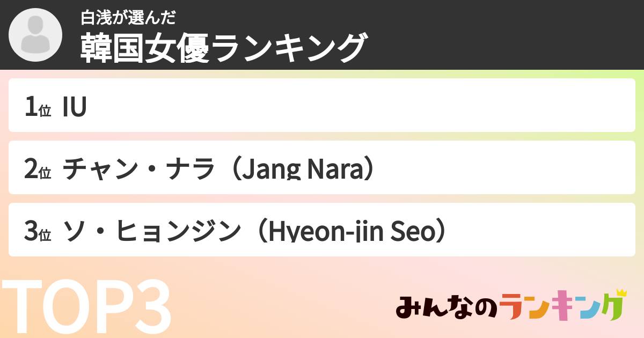
Task: Click the 1位 rank badge
Action: tap(38, 108)
